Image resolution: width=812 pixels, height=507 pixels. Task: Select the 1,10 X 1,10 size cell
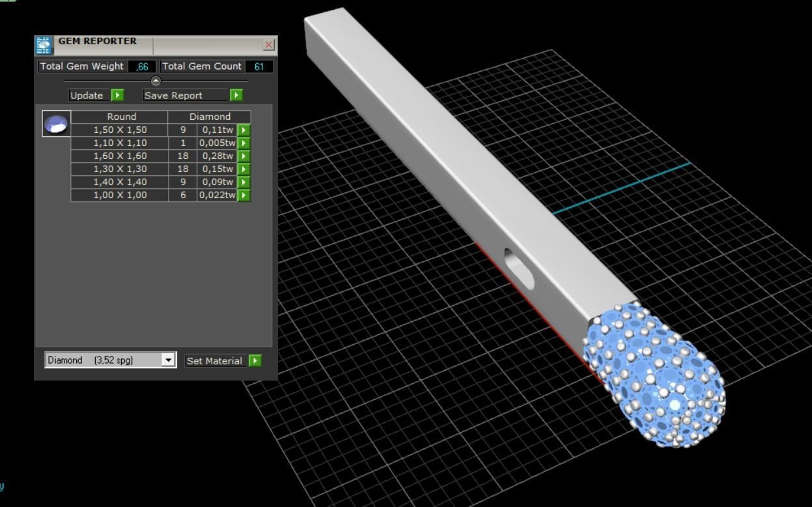(x=120, y=143)
